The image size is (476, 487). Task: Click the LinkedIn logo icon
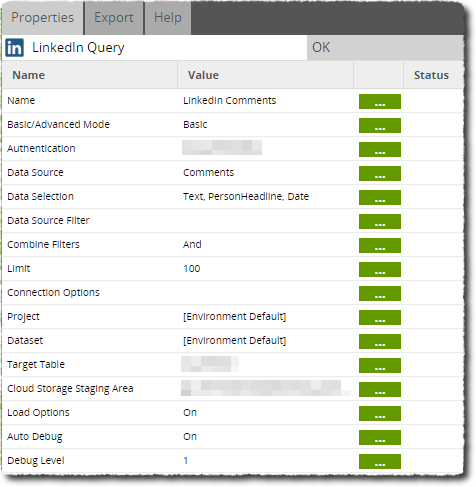[14, 48]
